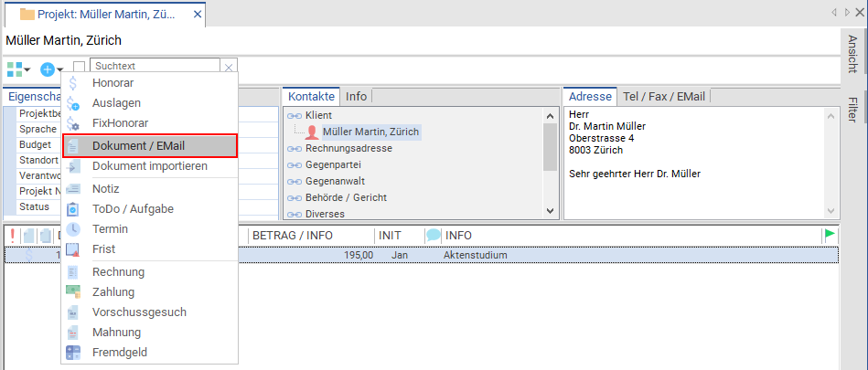The width and height of the screenshot is (868, 370).
Task: Select the Gegenpartei node
Action: coord(333,164)
